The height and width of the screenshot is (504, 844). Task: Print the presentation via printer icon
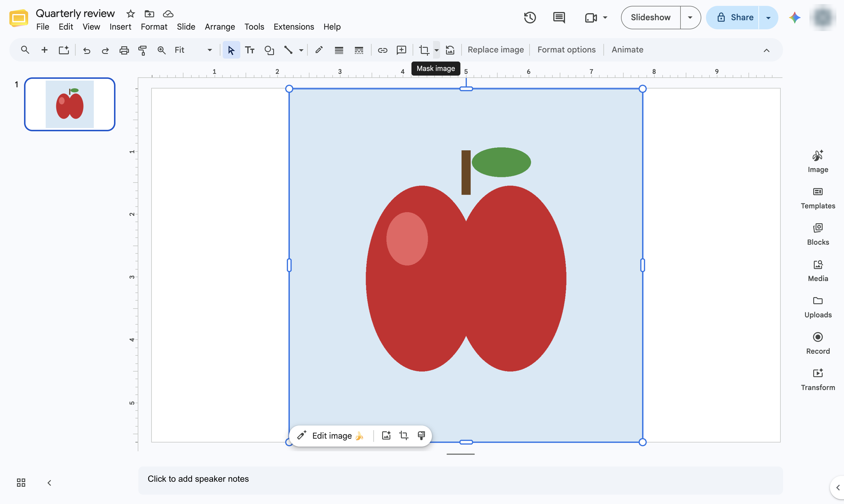[124, 50]
